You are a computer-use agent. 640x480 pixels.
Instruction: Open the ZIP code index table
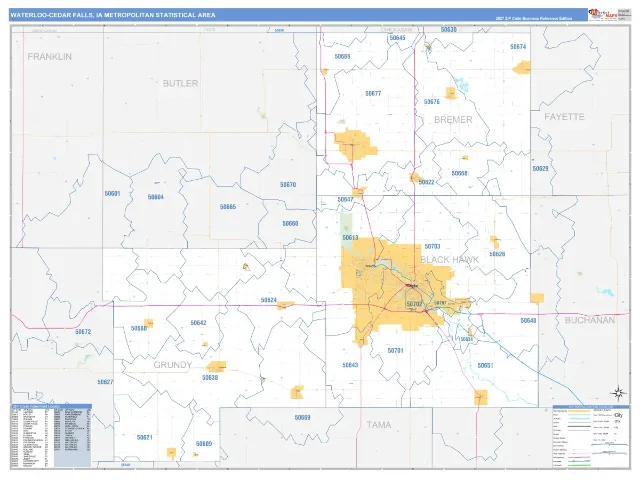click(51, 436)
